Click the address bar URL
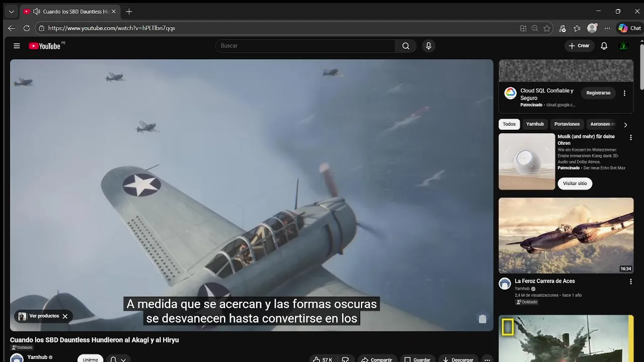The image size is (644, 362). pyautogui.click(x=112, y=28)
